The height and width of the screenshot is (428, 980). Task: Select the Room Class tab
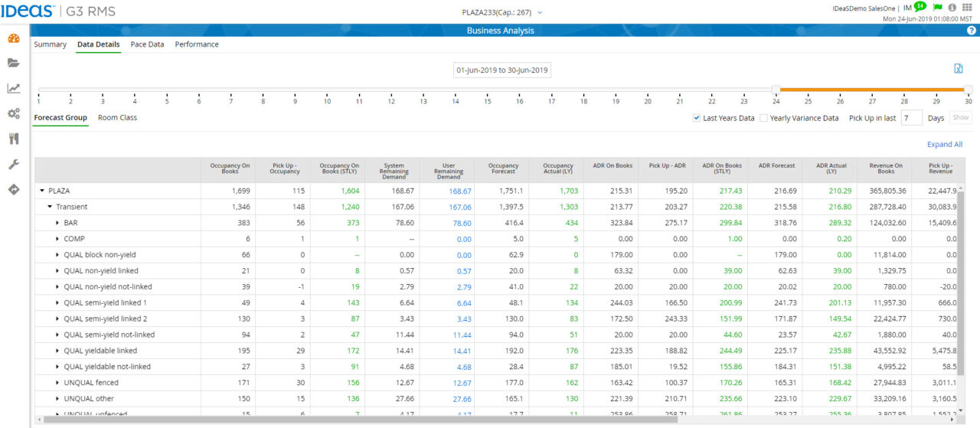117,118
